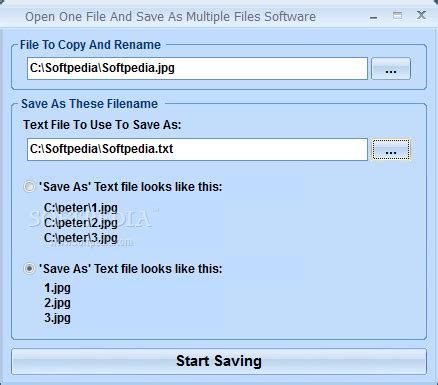
Task: Click the 'C:\peter\2.jpg' example text
Action: pos(81,223)
